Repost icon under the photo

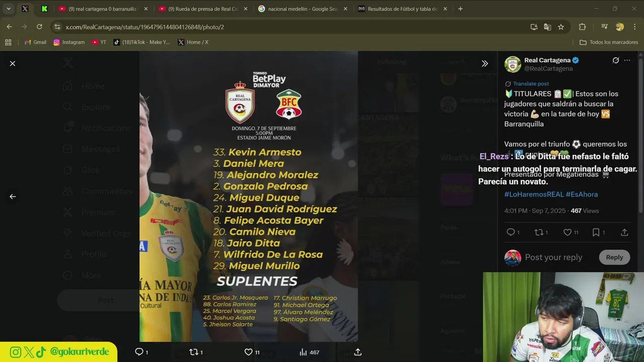[194, 352]
